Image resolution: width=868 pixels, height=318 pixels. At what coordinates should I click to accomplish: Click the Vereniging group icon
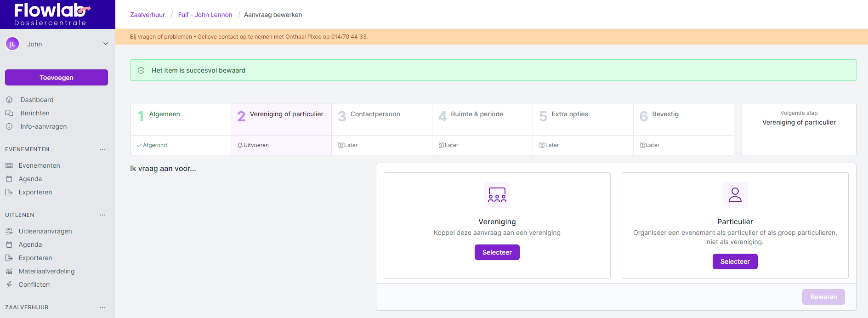[x=497, y=195]
